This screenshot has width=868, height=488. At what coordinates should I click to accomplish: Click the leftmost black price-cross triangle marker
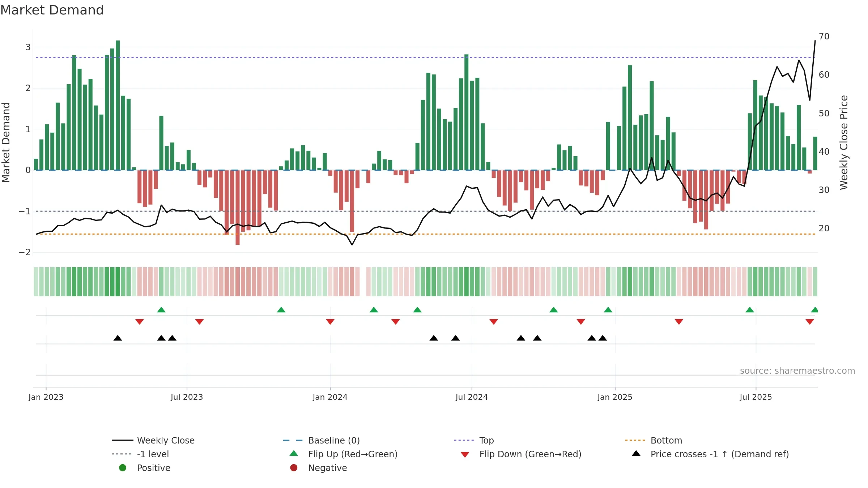(118, 338)
